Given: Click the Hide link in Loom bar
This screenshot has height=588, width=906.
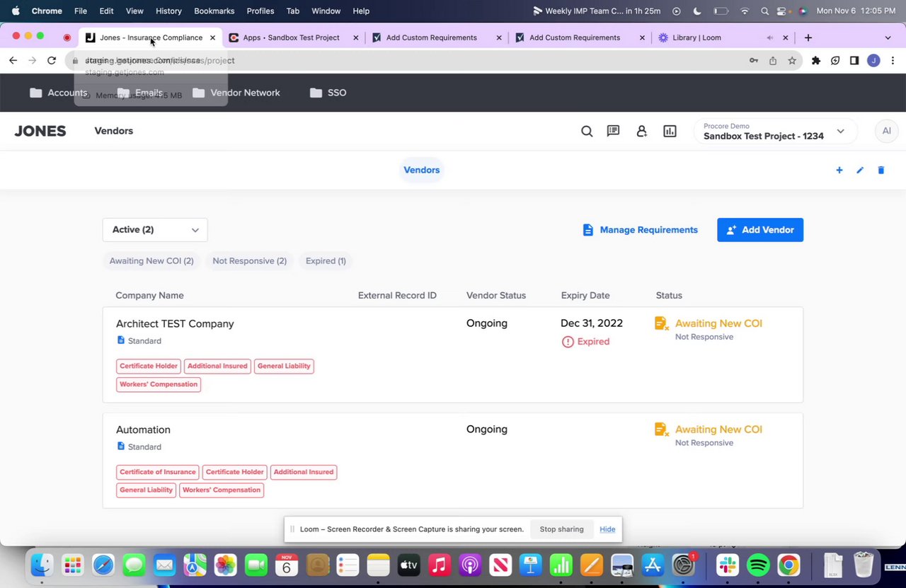Looking at the screenshot, I should coord(607,529).
